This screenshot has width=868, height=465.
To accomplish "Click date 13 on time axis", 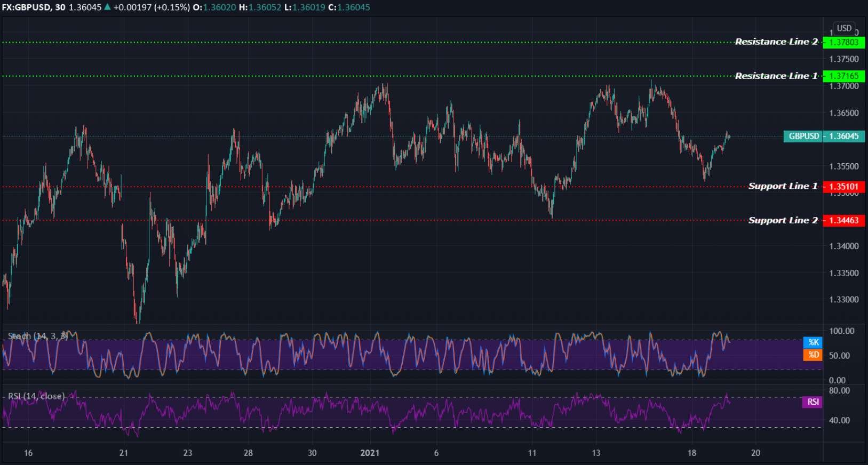I will click(596, 453).
